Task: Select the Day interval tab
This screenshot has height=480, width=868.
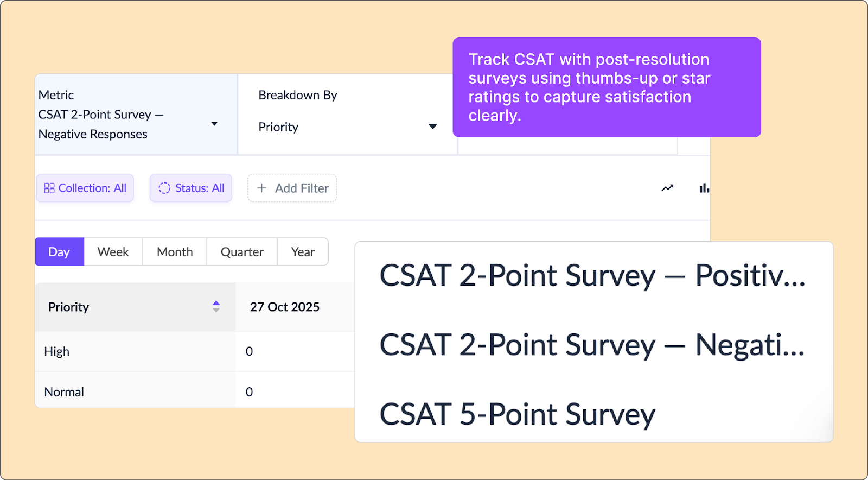Action: click(x=60, y=251)
